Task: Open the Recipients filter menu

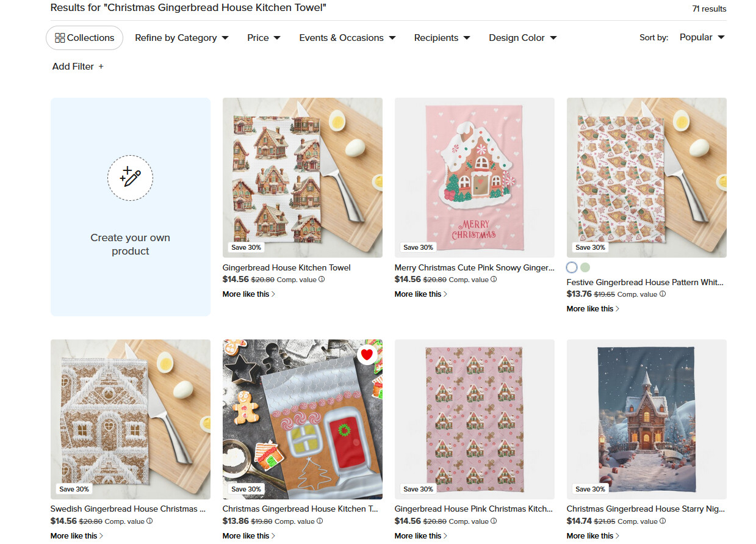Action: 442,38
